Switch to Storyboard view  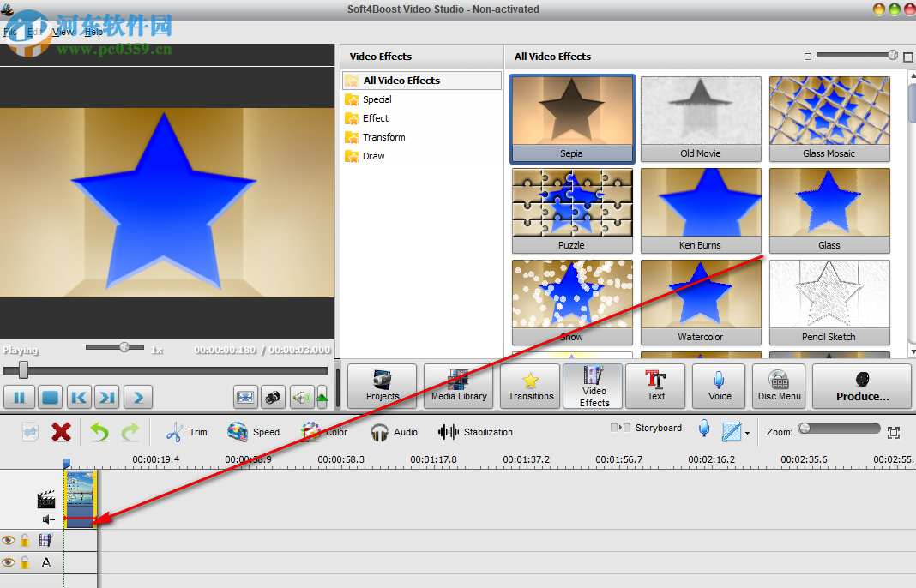646,428
